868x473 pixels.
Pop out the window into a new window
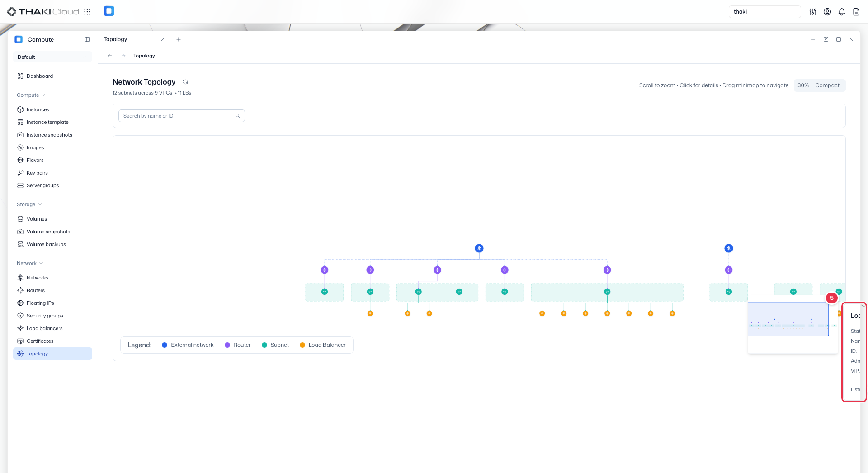(826, 39)
